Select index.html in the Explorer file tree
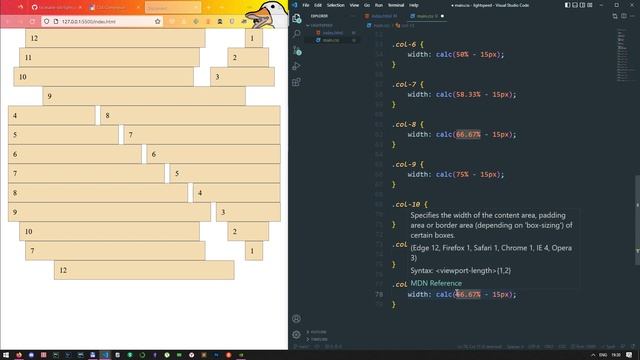 coord(332,33)
